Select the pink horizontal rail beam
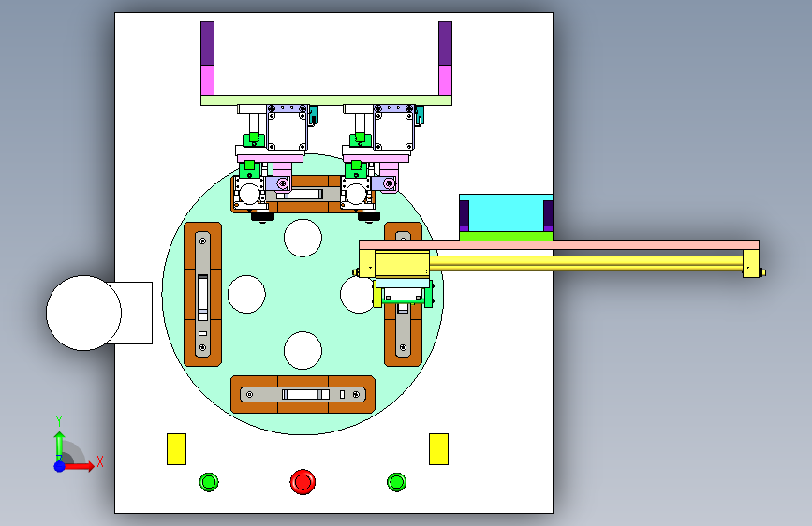This screenshot has height=526, width=812. [x=559, y=245]
